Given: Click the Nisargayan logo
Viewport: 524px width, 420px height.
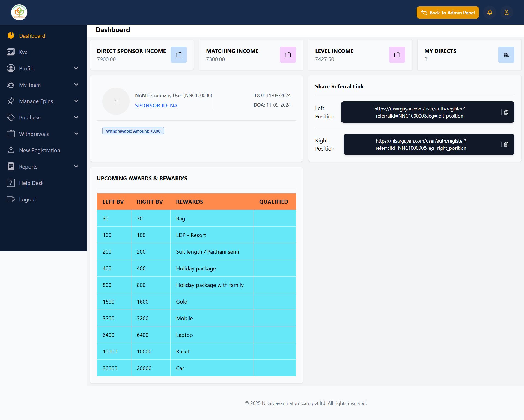Looking at the screenshot, I should 19,12.
